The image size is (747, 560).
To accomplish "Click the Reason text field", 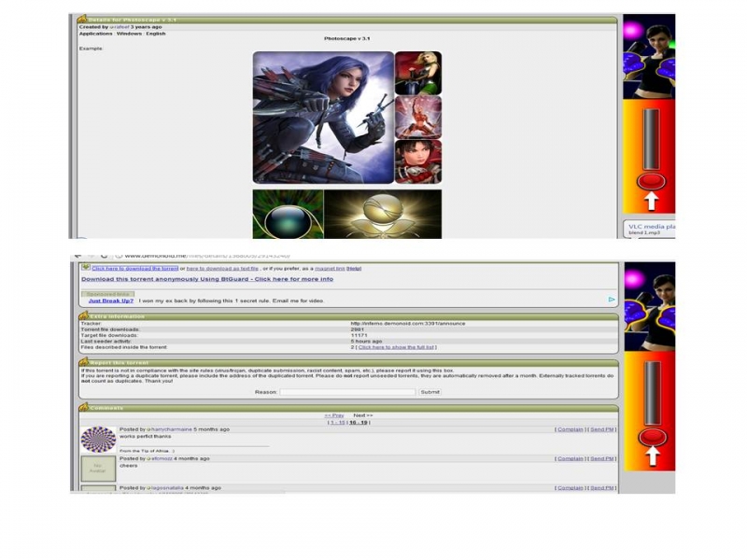I will click(x=347, y=392).
